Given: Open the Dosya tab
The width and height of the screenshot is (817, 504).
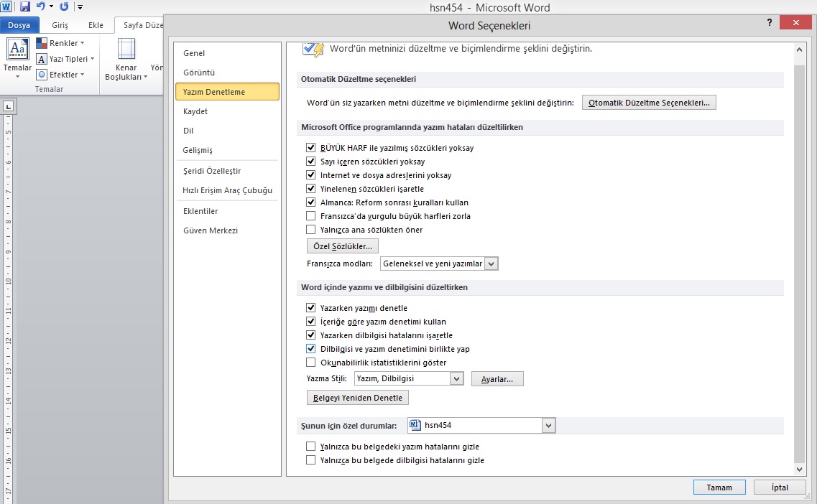Looking at the screenshot, I should 19,25.
